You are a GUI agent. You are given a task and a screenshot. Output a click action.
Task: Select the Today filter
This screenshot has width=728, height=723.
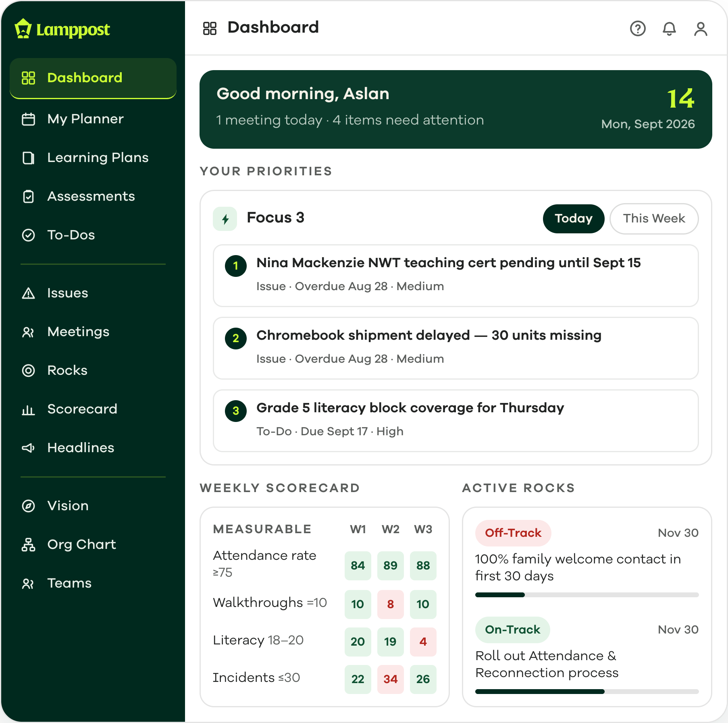[573, 218]
